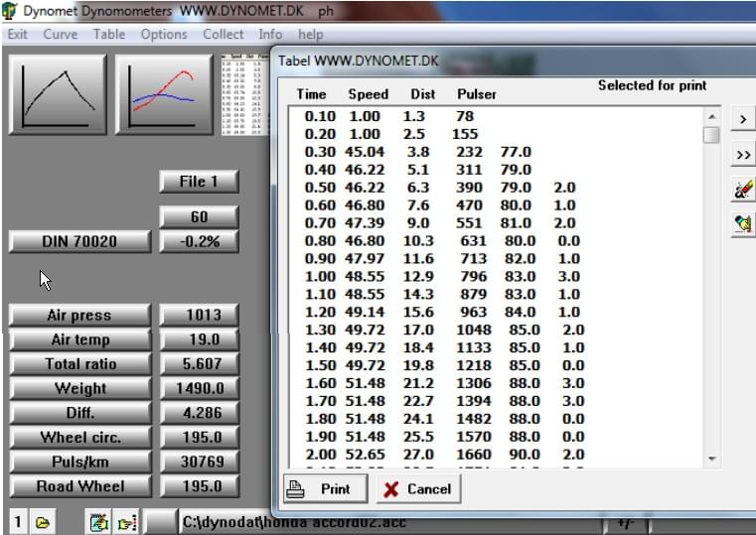Click the Air temp button
756x535 pixels.
coord(79,339)
